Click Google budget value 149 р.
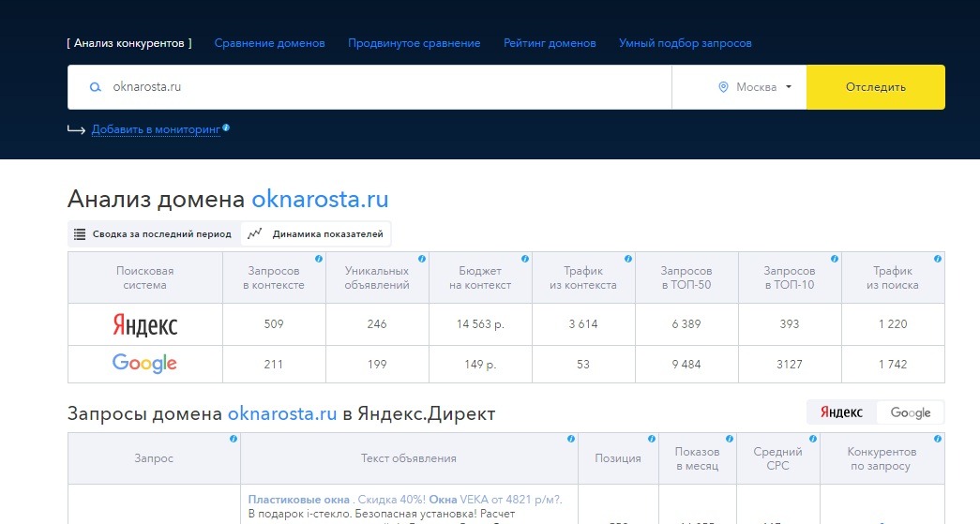This screenshot has height=524, width=980. (480, 364)
